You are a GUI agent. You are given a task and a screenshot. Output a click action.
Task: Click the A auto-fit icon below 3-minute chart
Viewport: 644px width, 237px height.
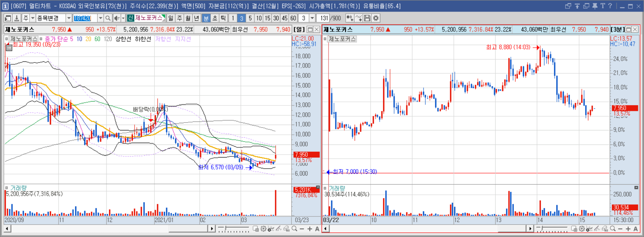(636, 229)
